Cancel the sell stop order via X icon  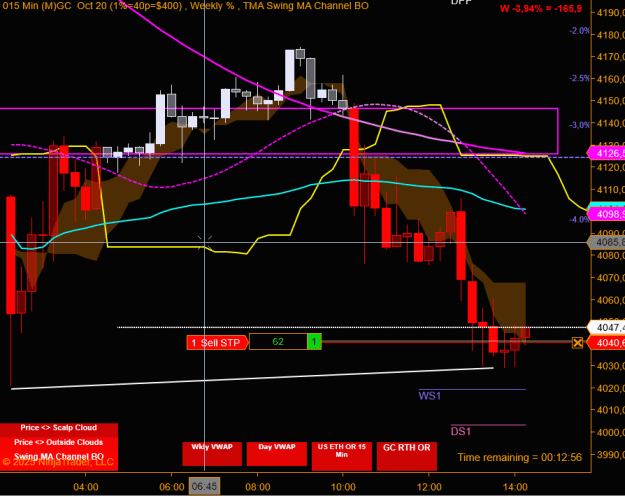click(x=577, y=342)
